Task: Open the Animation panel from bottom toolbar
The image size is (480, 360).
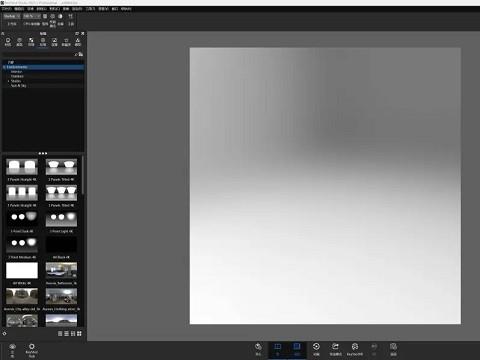Action: pos(316,349)
